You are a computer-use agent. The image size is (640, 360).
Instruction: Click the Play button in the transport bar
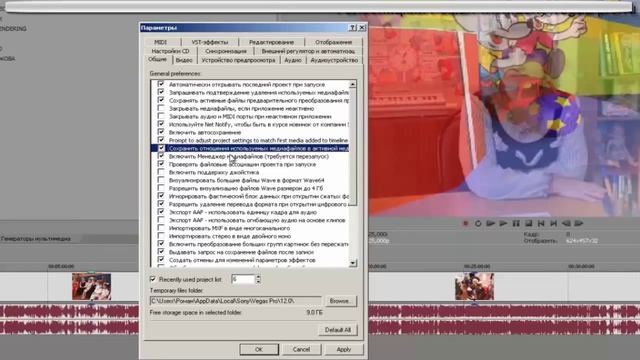[x=503, y=223]
